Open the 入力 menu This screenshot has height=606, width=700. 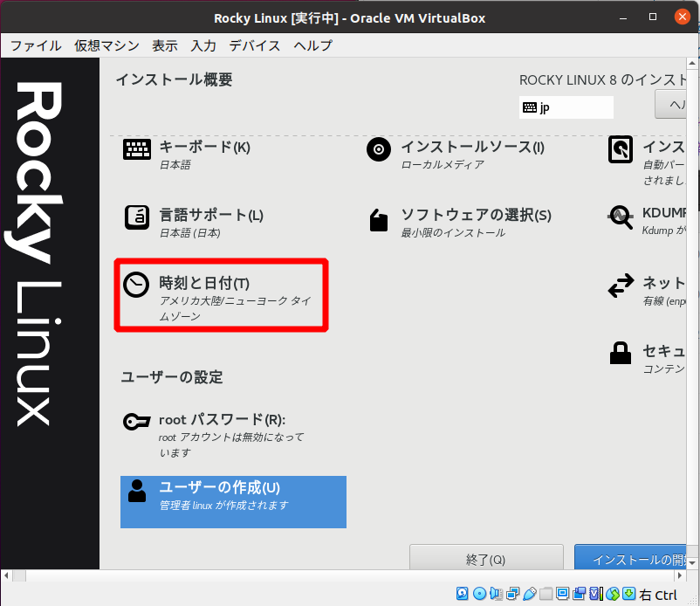click(203, 45)
